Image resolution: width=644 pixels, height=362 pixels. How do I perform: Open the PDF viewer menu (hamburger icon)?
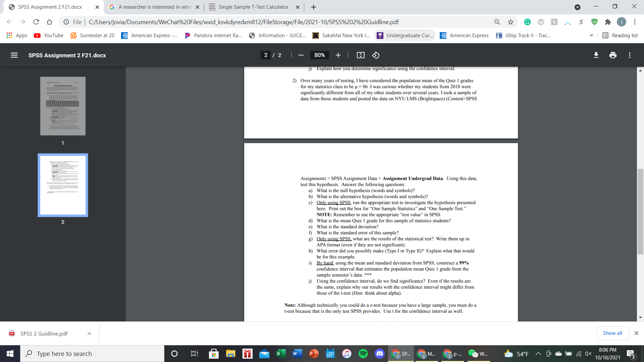[14, 55]
